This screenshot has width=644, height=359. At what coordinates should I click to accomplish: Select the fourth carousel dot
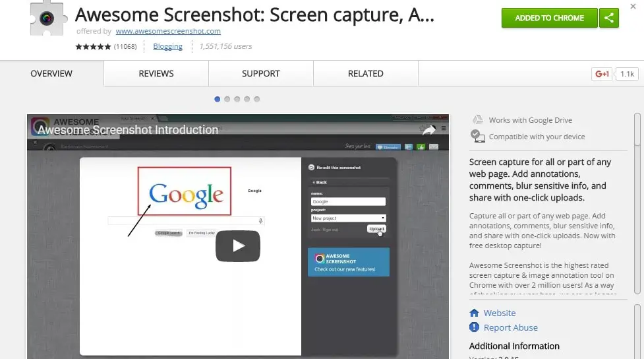[x=247, y=99]
